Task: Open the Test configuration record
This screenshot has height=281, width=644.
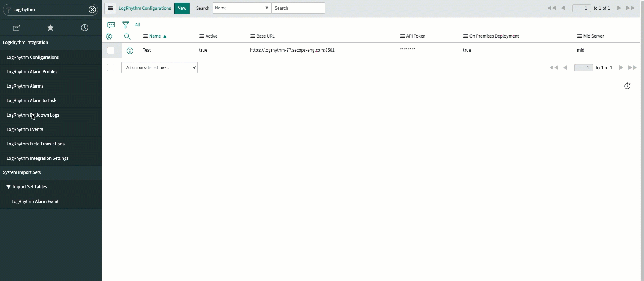Action: (147, 50)
